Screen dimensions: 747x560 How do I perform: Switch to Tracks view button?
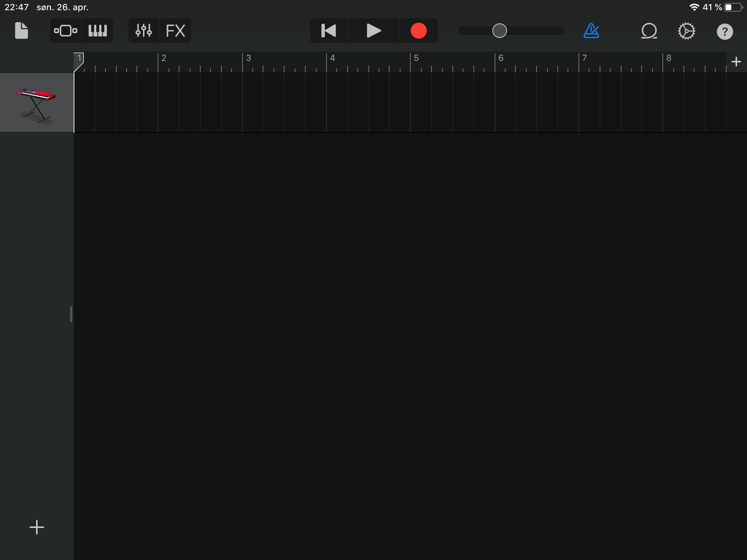pyautogui.click(x=66, y=31)
